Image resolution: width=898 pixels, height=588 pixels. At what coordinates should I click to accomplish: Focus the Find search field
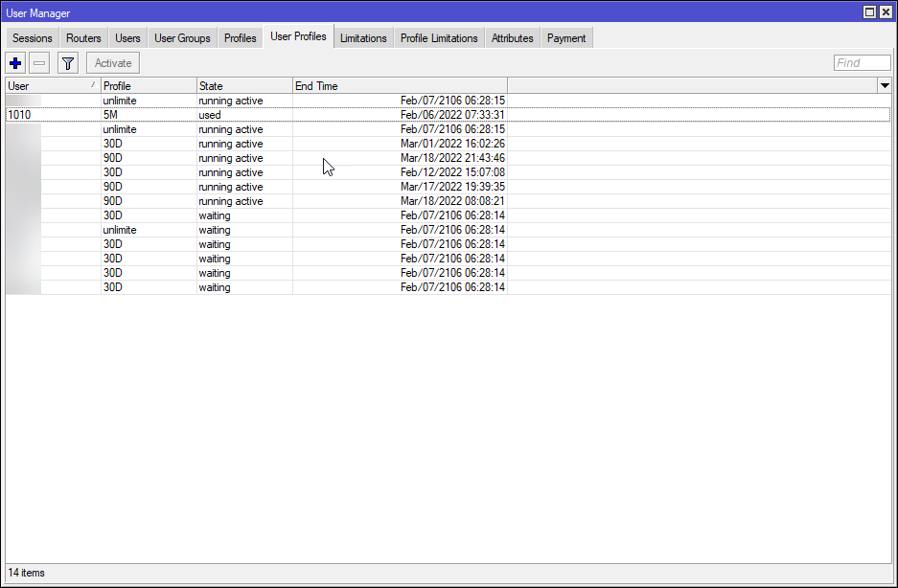tap(862, 63)
